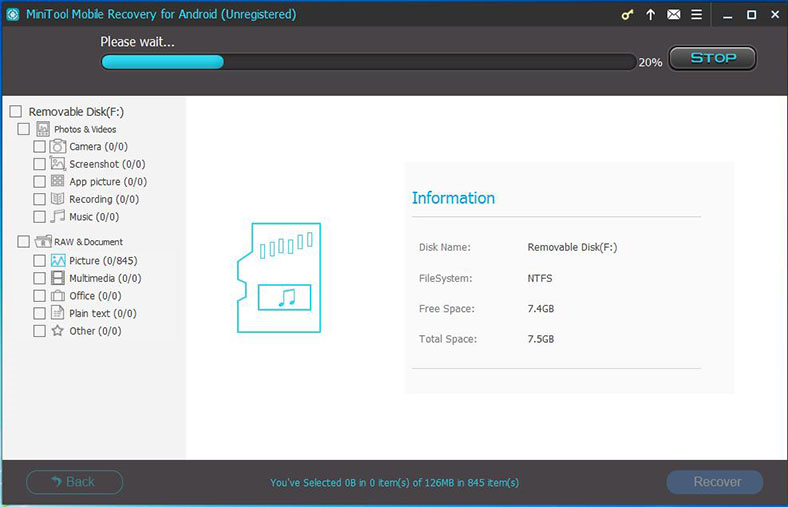Check the RAW & Document checkbox
This screenshot has width=788, height=507.
(23, 242)
